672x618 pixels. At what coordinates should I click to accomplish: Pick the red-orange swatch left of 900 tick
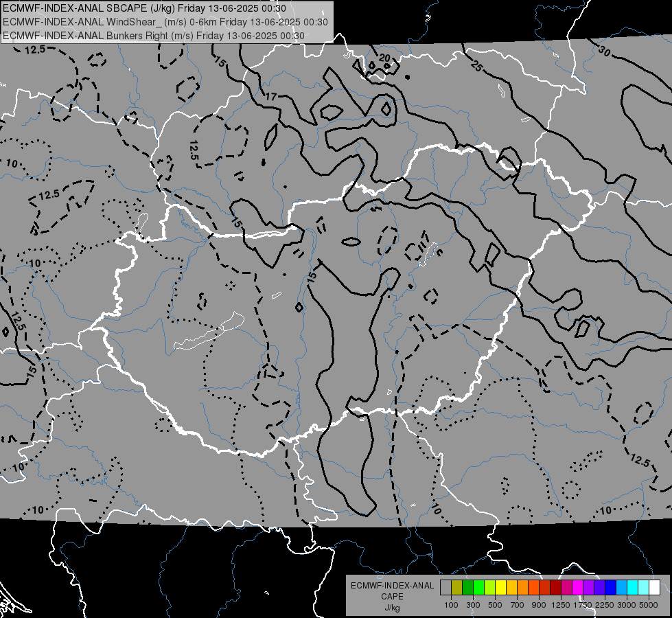pyautogui.click(x=533, y=588)
